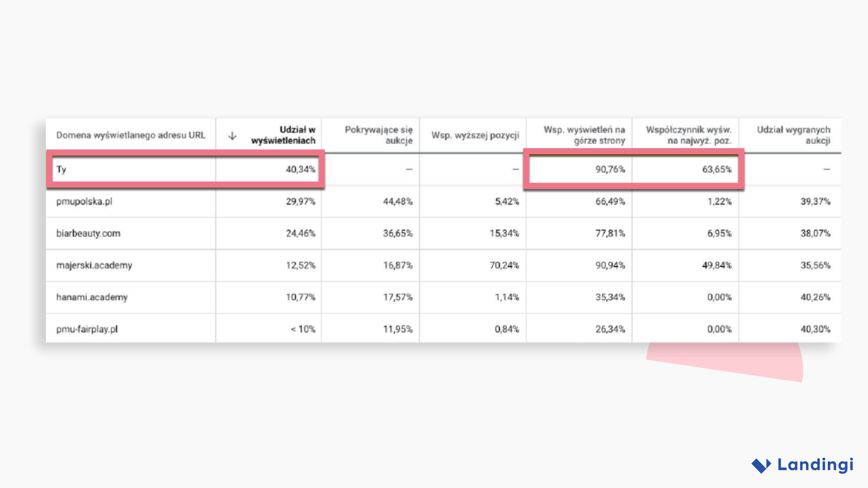Click Współczynnik wyśw. na najwyż. poz. header
The height and width of the screenshot is (488, 868).
pyautogui.click(x=688, y=135)
